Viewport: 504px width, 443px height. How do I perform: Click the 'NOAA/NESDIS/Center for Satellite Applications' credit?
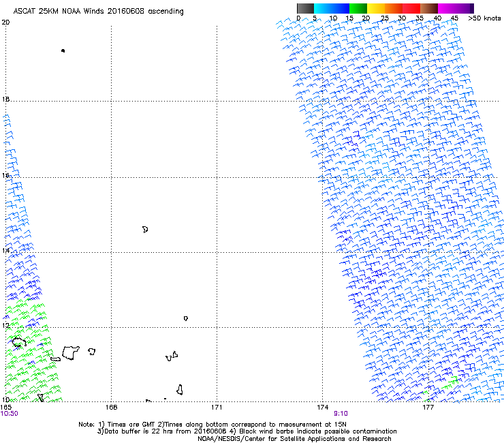[x=294, y=439]
